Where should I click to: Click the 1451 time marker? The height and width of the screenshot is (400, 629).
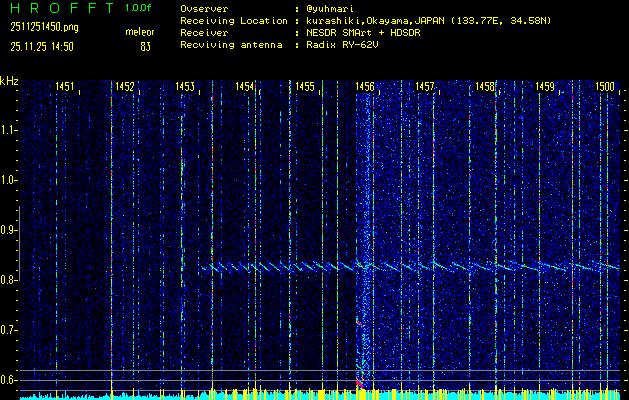(64, 87)
